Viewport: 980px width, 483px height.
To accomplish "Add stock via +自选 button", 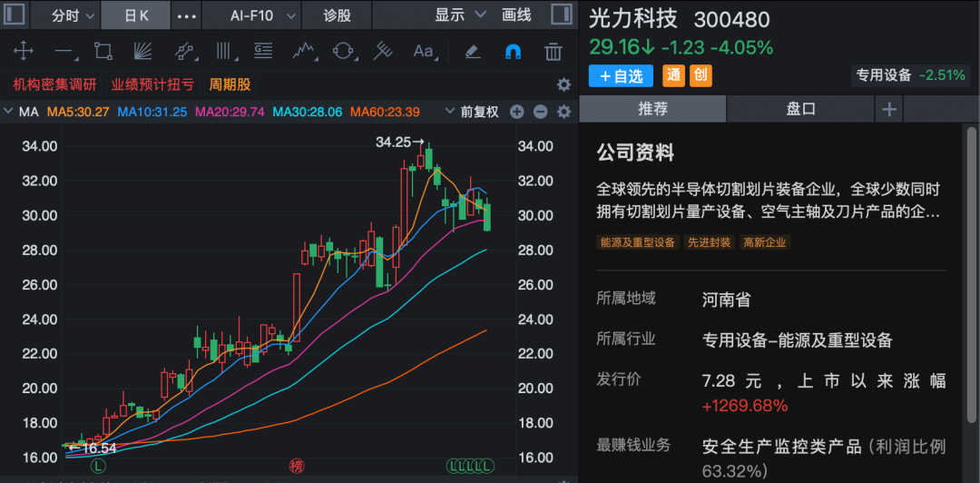I will 621,76.
